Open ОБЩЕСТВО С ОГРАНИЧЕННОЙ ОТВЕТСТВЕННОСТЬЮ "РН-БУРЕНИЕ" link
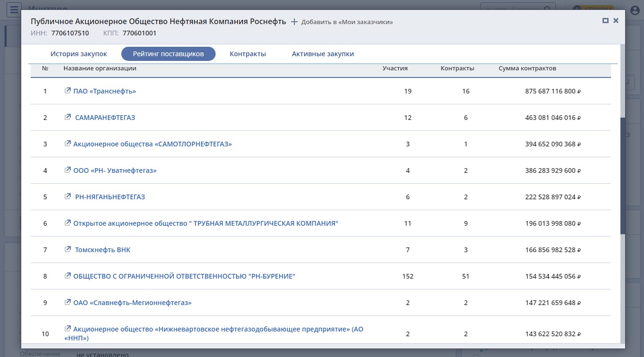644x357 pixels. click(184, 276)
